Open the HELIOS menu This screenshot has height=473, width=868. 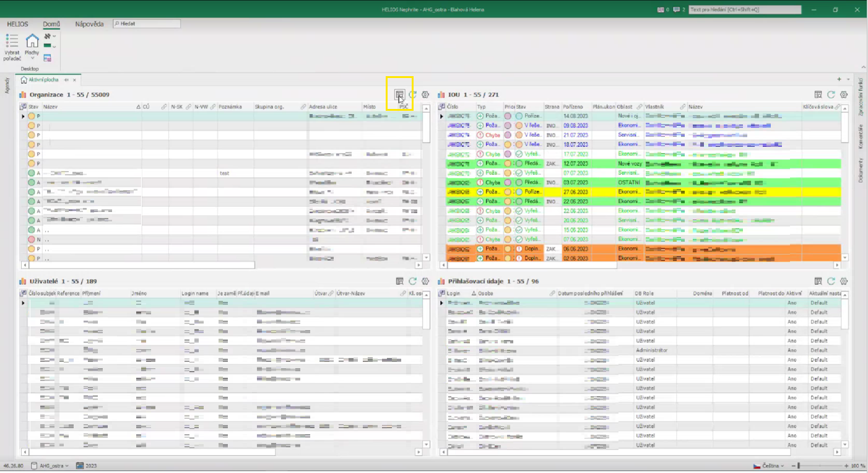coord(17,24)
